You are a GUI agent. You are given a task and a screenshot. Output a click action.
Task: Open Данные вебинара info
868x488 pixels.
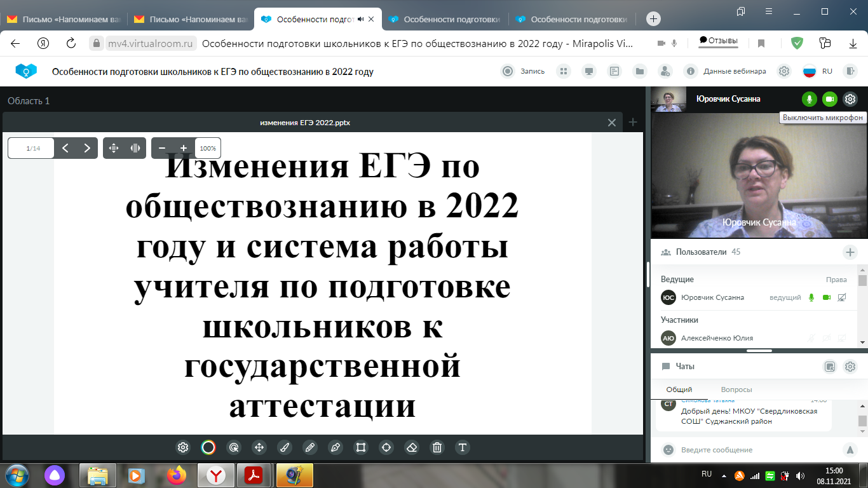(725, 71)
